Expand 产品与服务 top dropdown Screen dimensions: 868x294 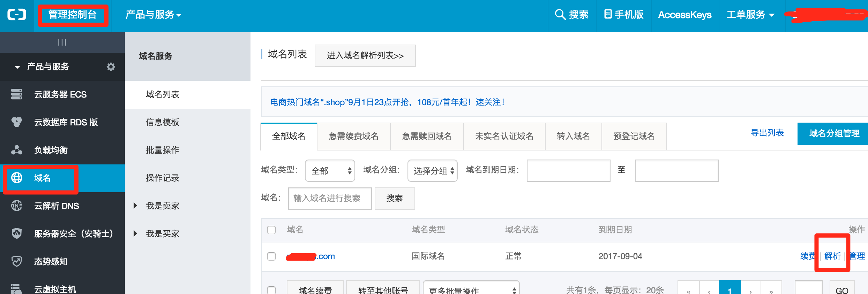[x=153, y=15]
